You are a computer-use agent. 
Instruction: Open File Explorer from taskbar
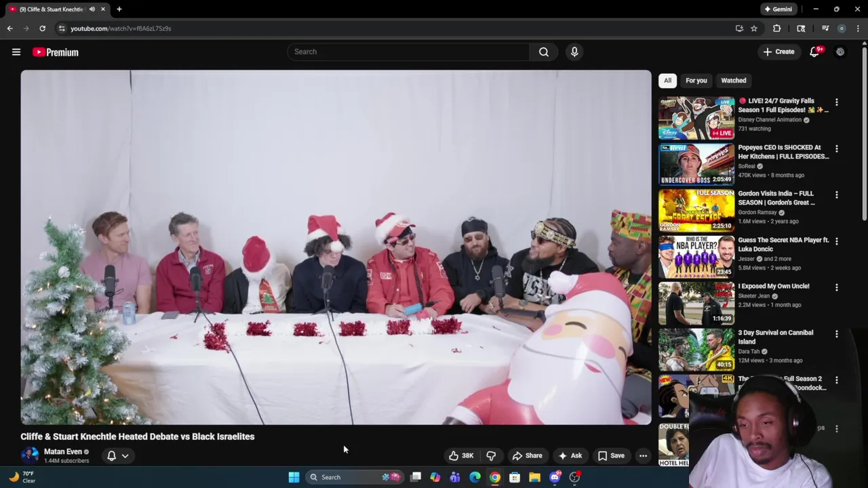(x=534, y=477)
